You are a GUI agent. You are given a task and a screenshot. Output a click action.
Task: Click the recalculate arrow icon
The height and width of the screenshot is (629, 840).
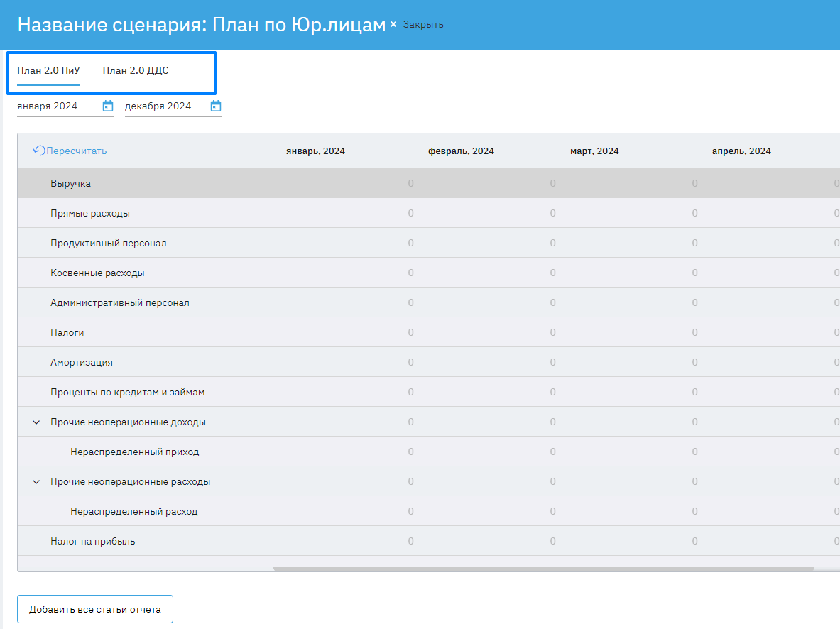click(39, 151)
